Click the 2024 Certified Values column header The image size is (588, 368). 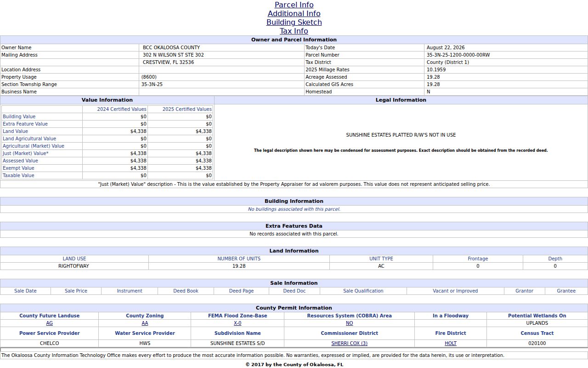pos(122,109)
